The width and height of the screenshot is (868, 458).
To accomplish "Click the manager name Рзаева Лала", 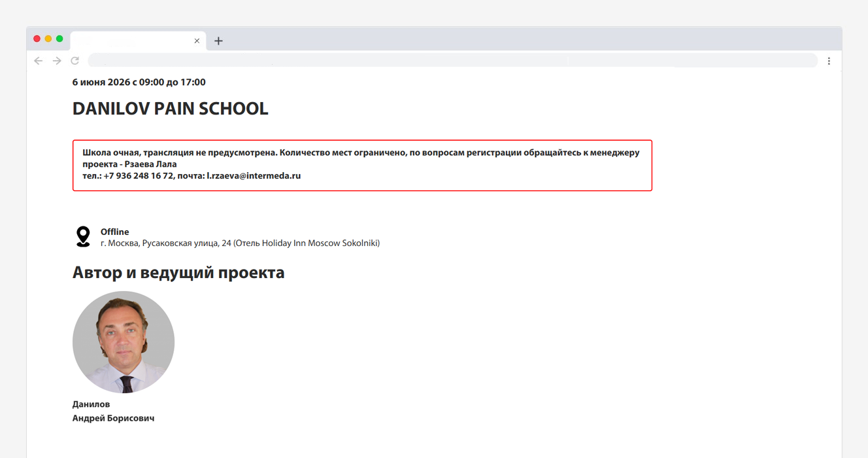I will (151, 164).
